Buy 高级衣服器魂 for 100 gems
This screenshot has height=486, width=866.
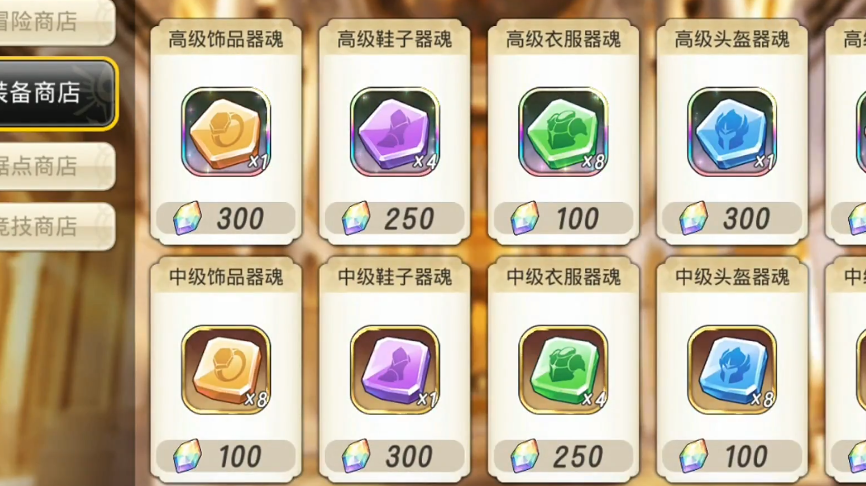pyautogui.click(x=563, y=218)
